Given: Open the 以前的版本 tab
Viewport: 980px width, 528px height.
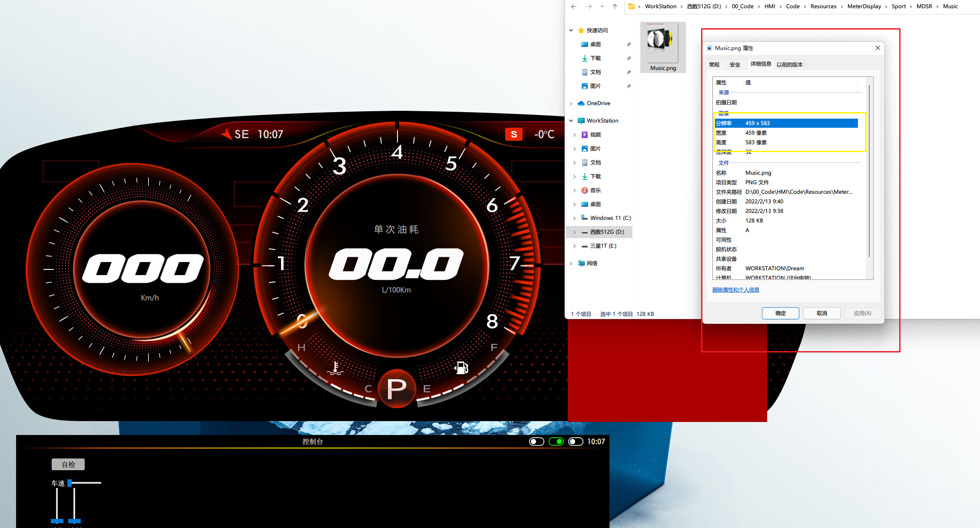Looking at the screenshot, I should click(789, 65).
